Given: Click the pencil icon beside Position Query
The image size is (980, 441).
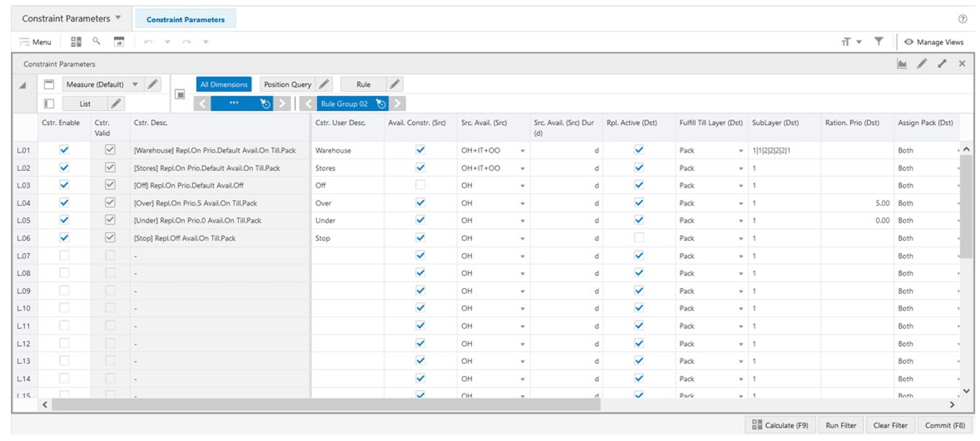Looking at the screenshot, I should pyautogui.click(x=324, y=84).
